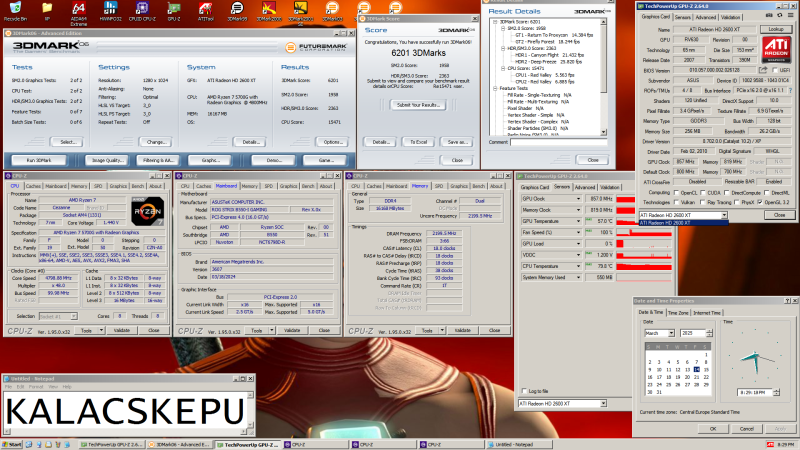The width and height of the screenshot is (800, 450).
Task: Toggle the Vulkan checkbox
Action: pos(677,203)
